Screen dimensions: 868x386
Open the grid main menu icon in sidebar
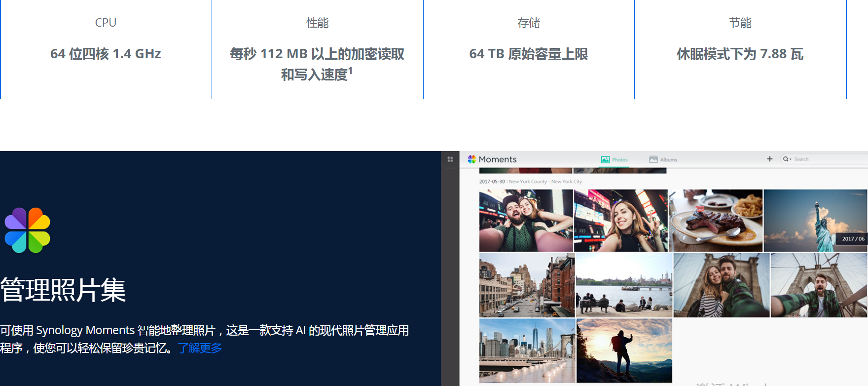(450, 159)
